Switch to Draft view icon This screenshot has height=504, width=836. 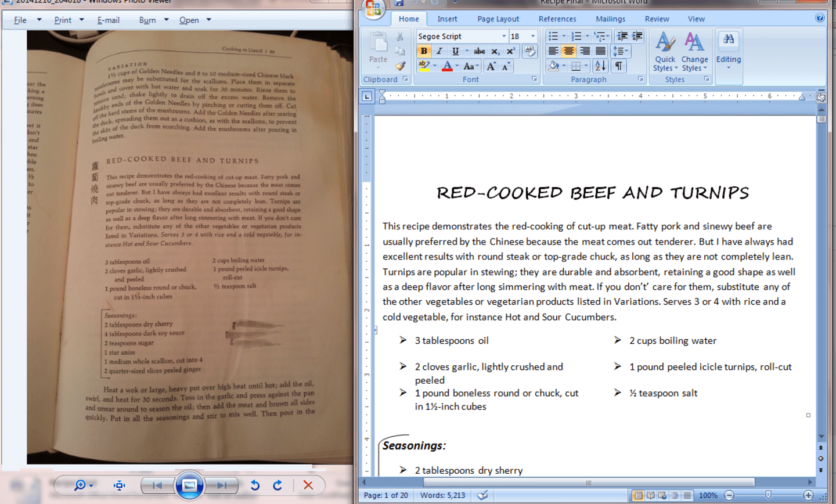pyautogui.click(x=687, y=495)
